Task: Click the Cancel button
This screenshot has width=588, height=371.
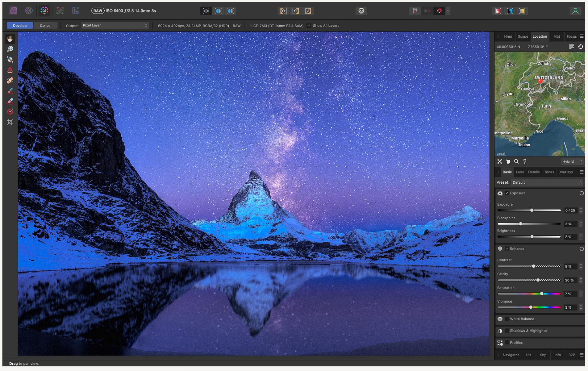Action: pos(45,26)
